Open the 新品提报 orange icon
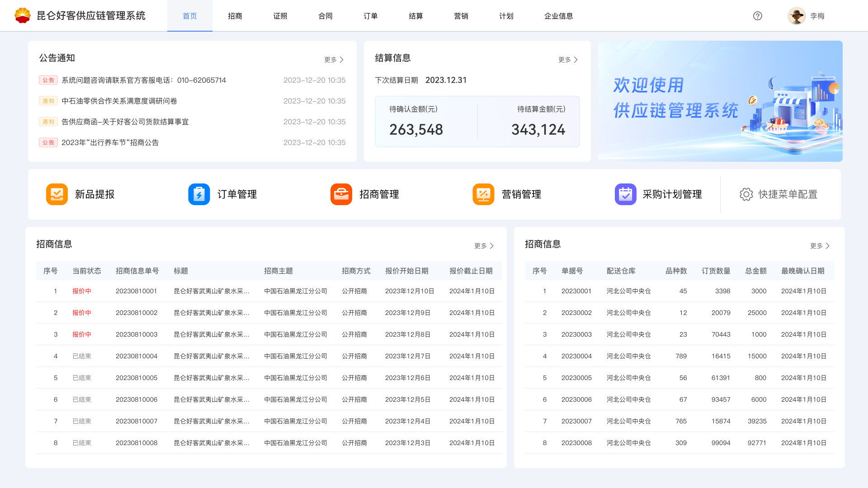868x488 pixels. pos(57,194)
